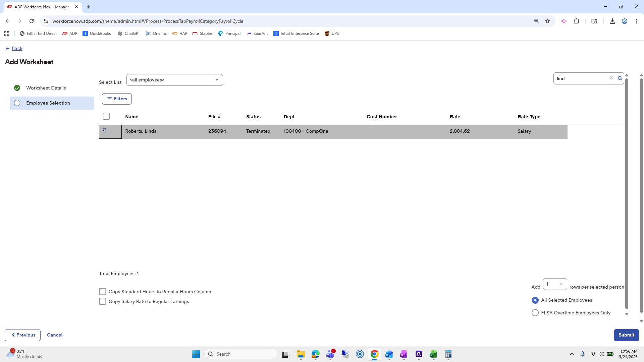Click the inner scrollbar down arrow
The image size is (644, 362).
click(627, 314)
